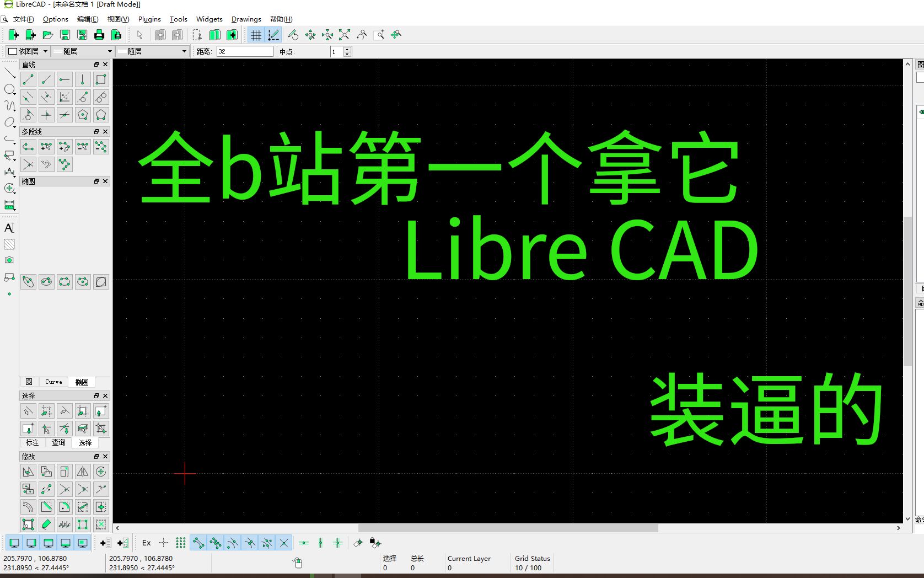Viewport: 924px width, 578px height.
Task: Click the Previous View zoom icon
Action: 362,35
